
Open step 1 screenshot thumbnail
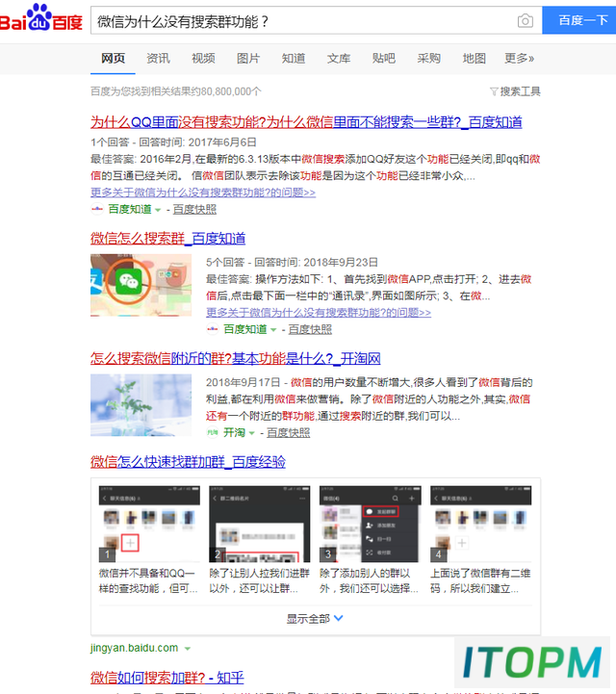pyautogui.click(x=149, y=524)
